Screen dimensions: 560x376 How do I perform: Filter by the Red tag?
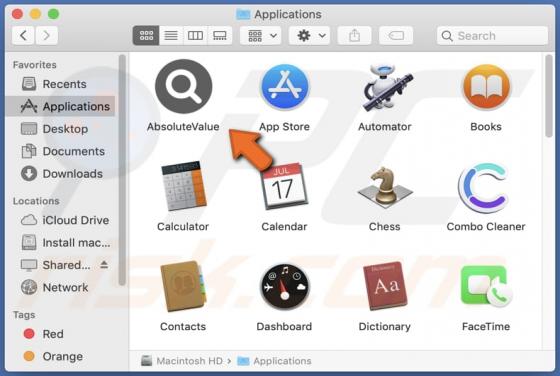[60, 334]
